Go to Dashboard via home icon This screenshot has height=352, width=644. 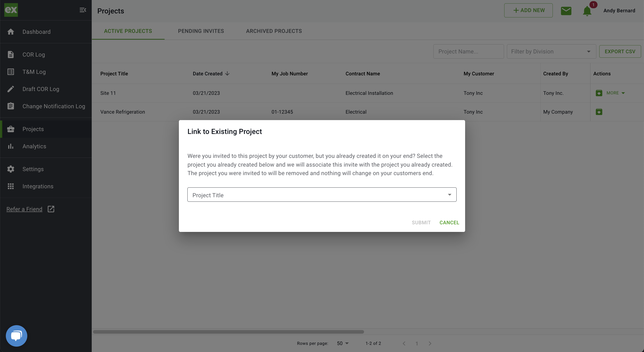[x=11, y=32]
